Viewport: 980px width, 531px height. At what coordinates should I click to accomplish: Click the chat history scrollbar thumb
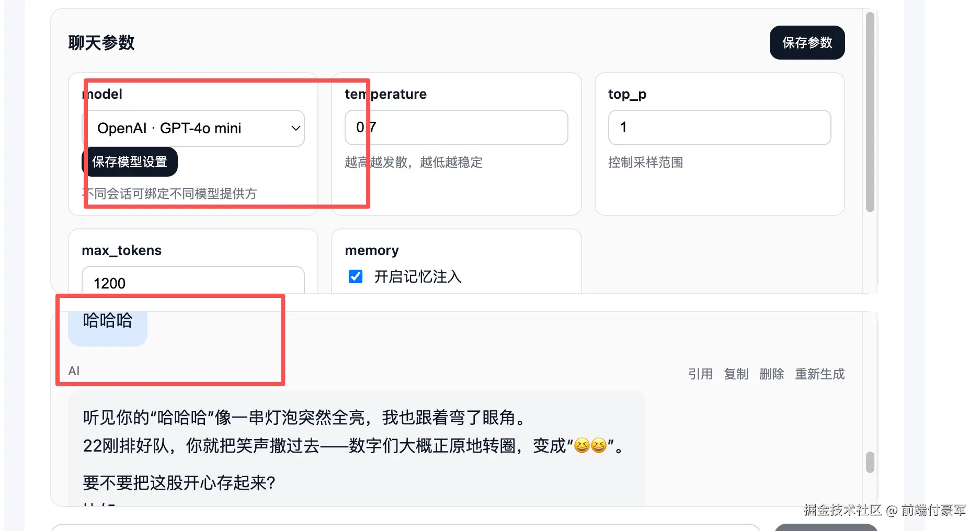[x=870, y=462]
